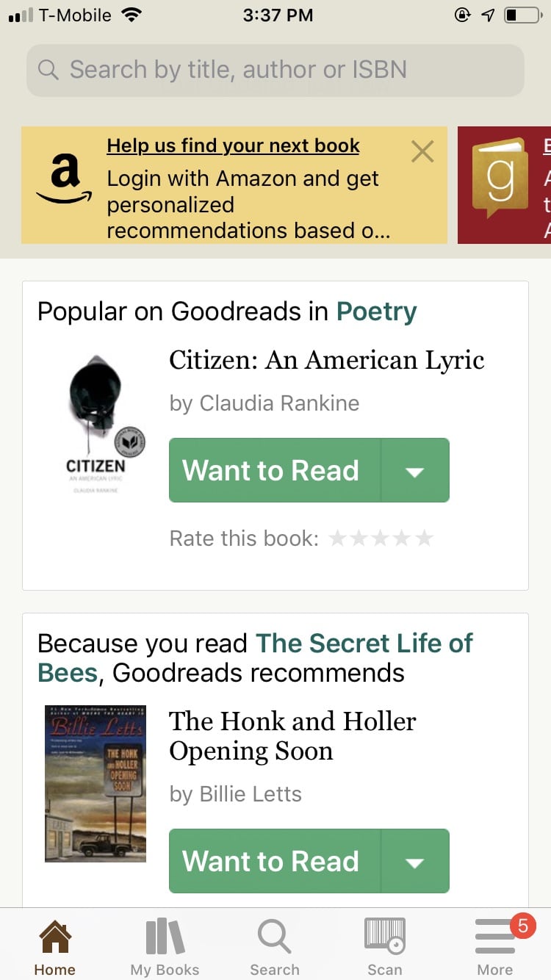Open The Secret Life of Bees link
The image size is (551, 980).
364,644
